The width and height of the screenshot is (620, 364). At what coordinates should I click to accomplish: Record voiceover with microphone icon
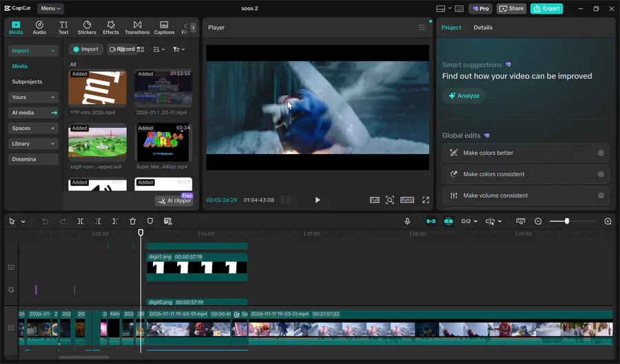[x=407, y=221]
